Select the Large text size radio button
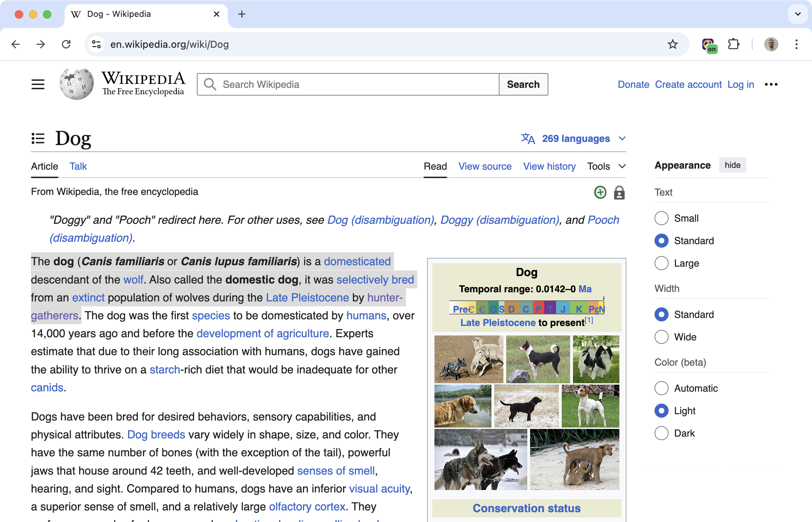 click(661, 263)
